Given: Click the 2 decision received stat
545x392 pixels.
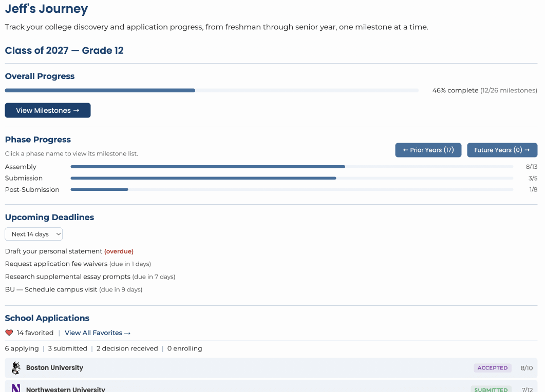Looking at the screenshot, I should click(127, 348).
